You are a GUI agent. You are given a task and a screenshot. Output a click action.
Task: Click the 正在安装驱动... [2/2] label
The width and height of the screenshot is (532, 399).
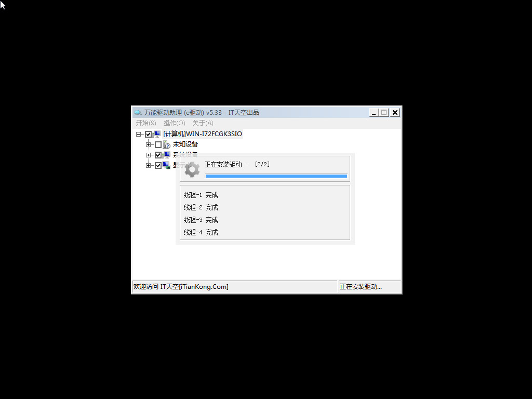(x=237, y=164)
